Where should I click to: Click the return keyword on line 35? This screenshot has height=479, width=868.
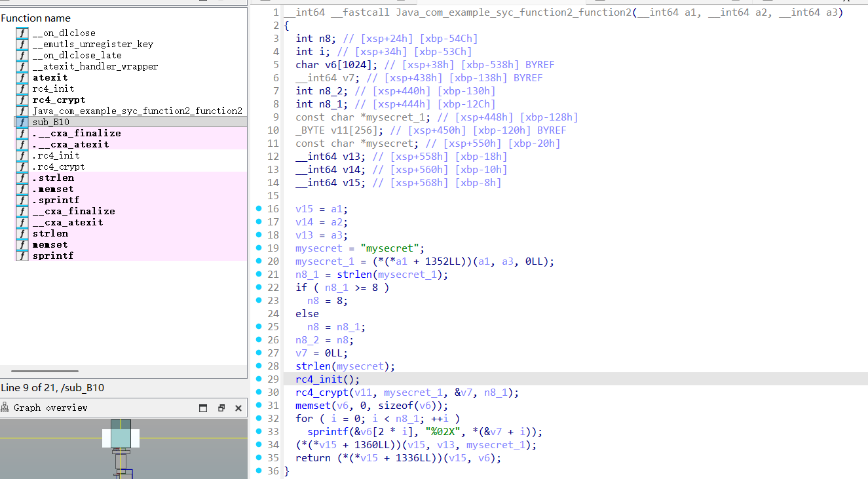[x=313, y=458]
